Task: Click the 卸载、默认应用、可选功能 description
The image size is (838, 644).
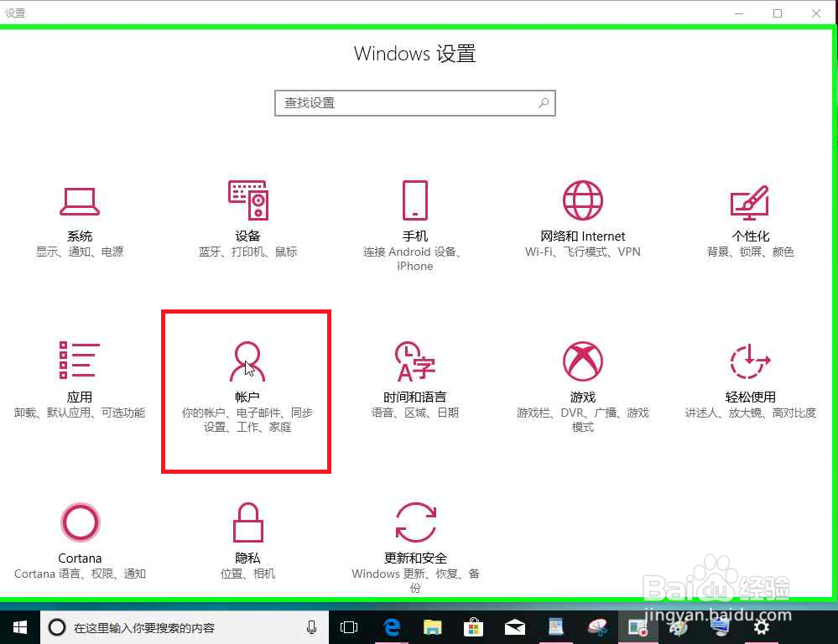Action: [79, 413]
